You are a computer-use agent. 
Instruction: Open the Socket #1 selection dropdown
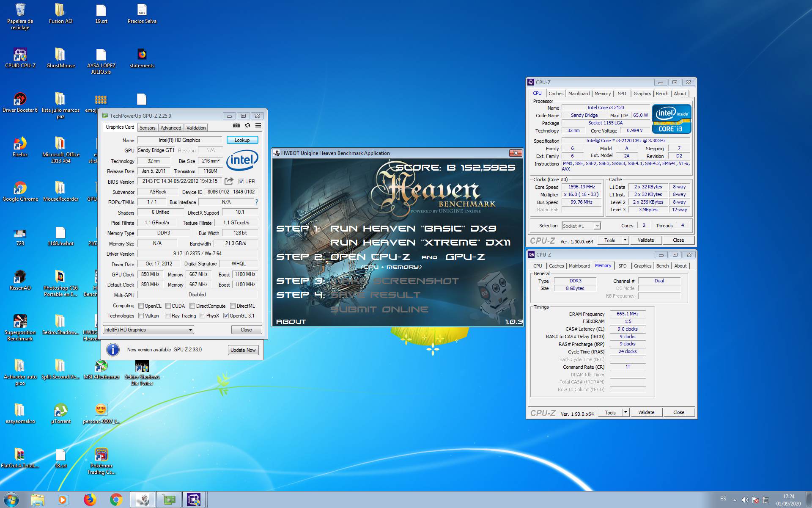[581, 226]
